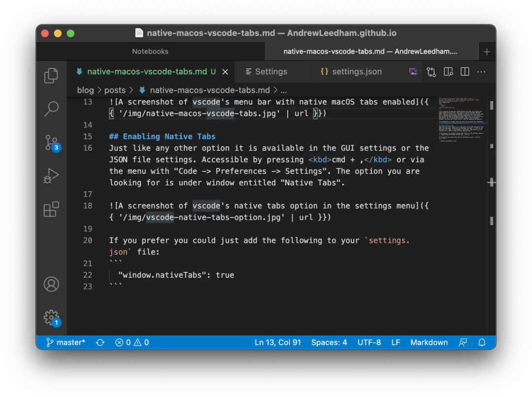The image size is (532, 397).
Task: Open the Run and Debug view
Action: pyautogui.click(x=51, y=176)
